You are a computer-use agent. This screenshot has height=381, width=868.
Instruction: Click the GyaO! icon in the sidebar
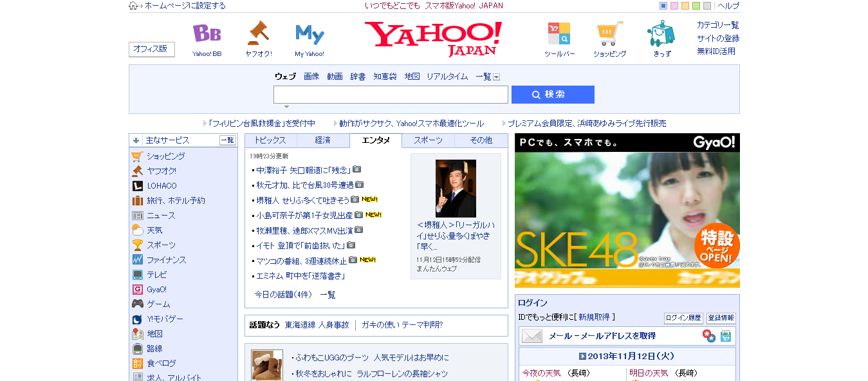[x=137, y=290]
